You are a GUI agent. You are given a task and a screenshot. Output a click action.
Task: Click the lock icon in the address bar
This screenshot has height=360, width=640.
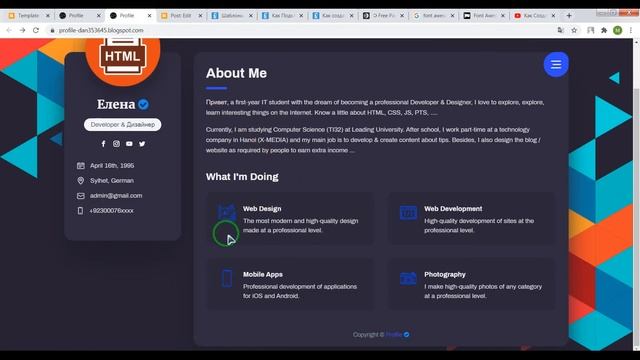click(x=52, y=30)
